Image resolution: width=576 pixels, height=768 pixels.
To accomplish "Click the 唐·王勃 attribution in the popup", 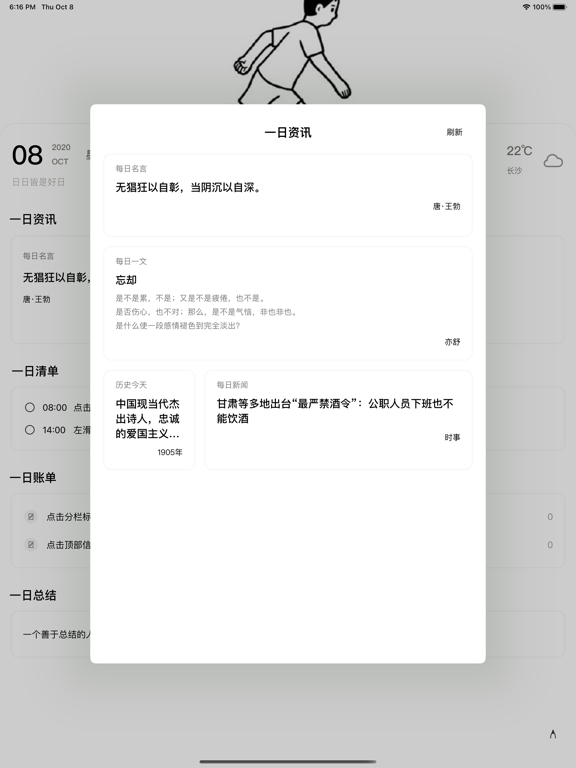I will coord(446,206).
